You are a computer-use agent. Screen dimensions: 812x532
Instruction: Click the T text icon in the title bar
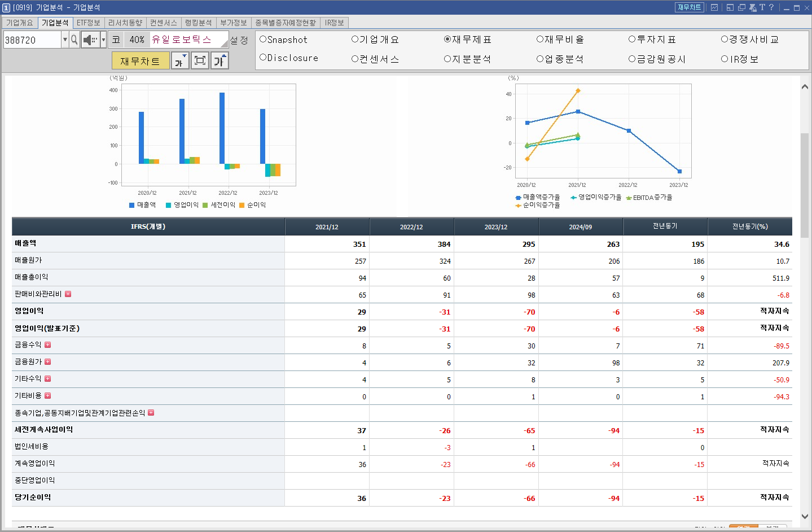click(x=762, y=7)
